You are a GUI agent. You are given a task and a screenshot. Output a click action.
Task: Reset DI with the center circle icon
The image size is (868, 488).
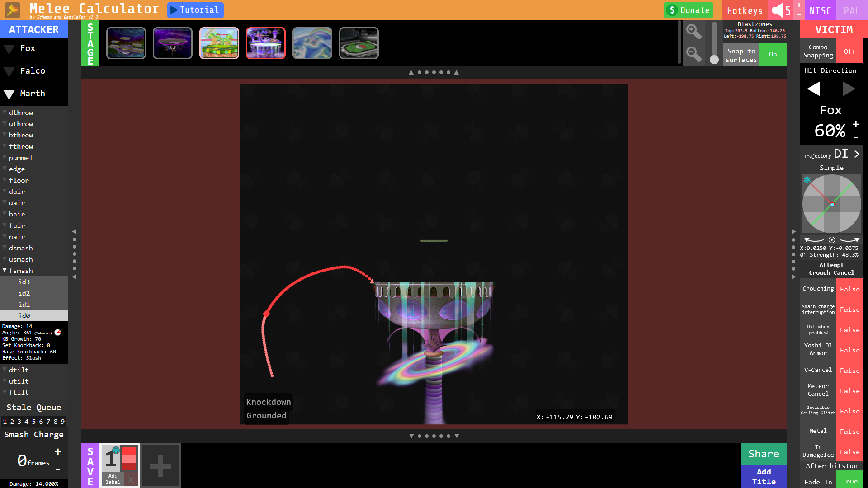coord(832,240)
